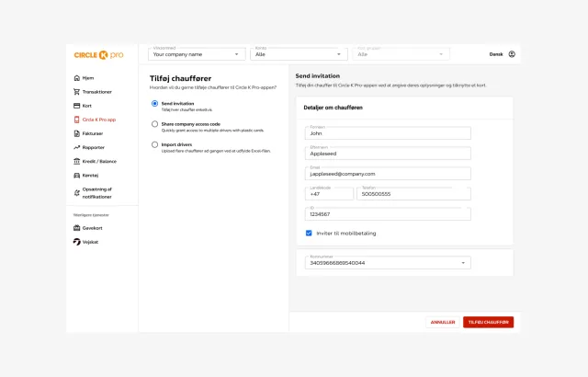Click the Kort card icon
This screenshot has height=377, width=588.
coord(77,106)
